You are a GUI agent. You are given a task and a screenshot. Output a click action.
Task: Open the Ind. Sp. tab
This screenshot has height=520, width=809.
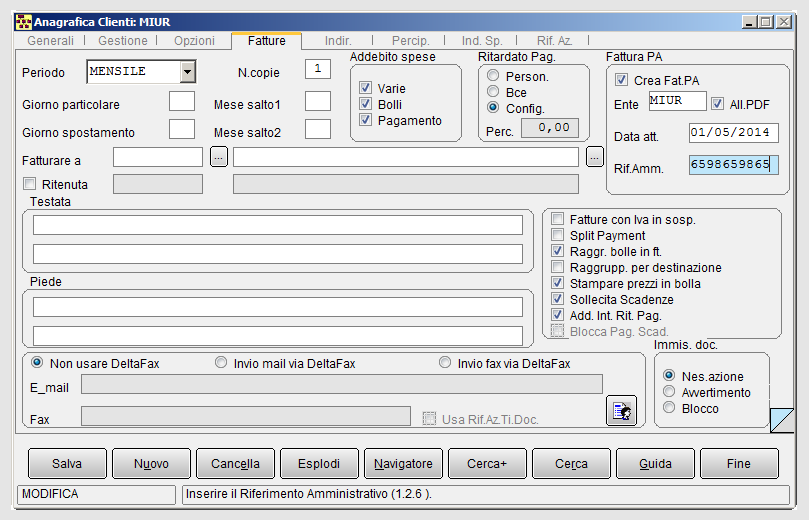[x=481, y=41]
